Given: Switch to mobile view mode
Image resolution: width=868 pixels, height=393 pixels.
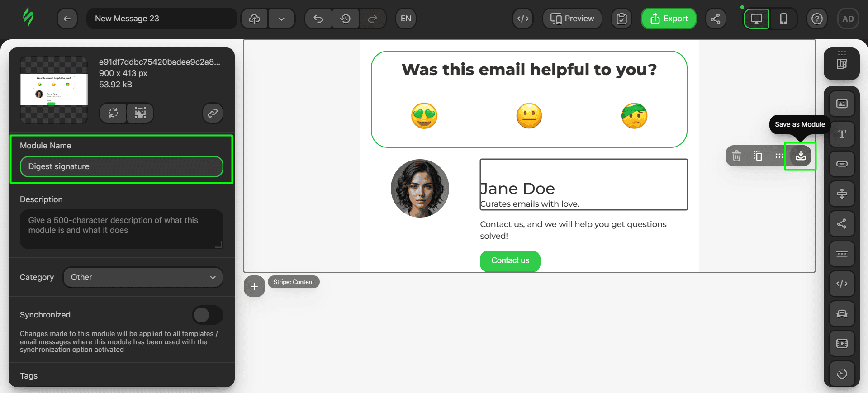Looking at the screenshot, I should pyautogui.click(x=783, y=19).
